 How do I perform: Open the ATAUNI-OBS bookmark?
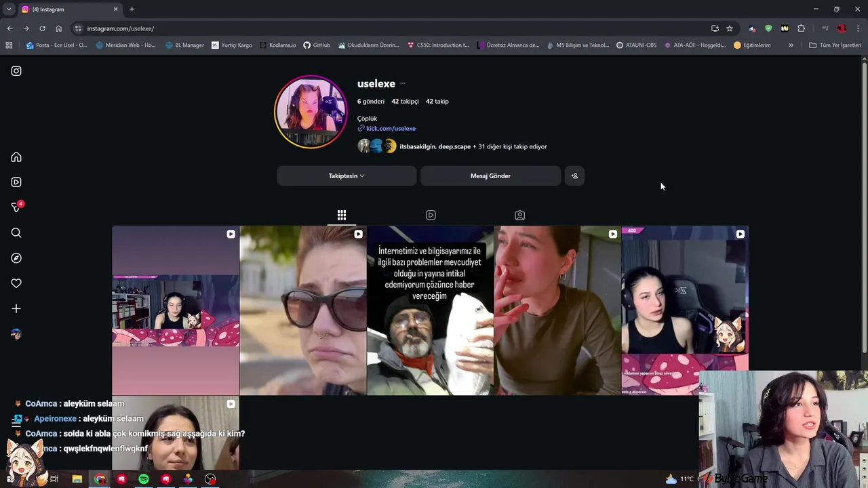pyautogui.click(x=636, y=45)
